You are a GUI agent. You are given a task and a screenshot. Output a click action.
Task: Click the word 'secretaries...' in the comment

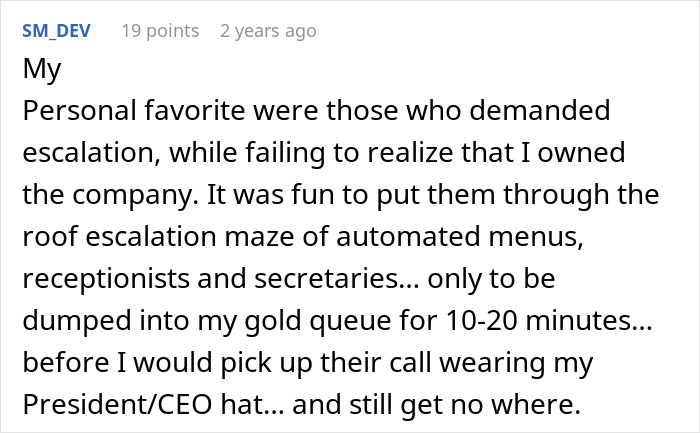(x=337, y=279)
